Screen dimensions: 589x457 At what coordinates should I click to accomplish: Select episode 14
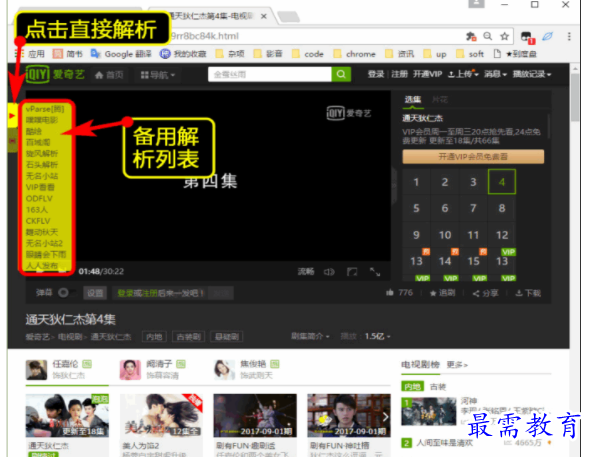click(x=445, y=261)
